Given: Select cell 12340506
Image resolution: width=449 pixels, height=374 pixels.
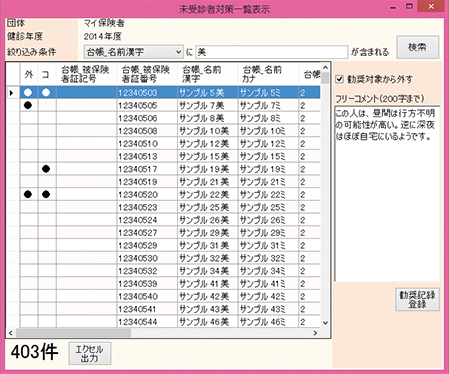Looking at the screenshot, I should point(147,118).
